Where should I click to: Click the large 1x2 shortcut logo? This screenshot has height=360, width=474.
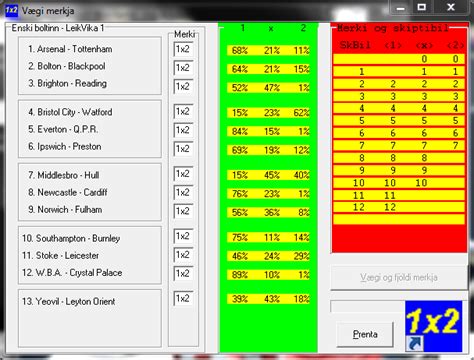(x=434, y=326)
